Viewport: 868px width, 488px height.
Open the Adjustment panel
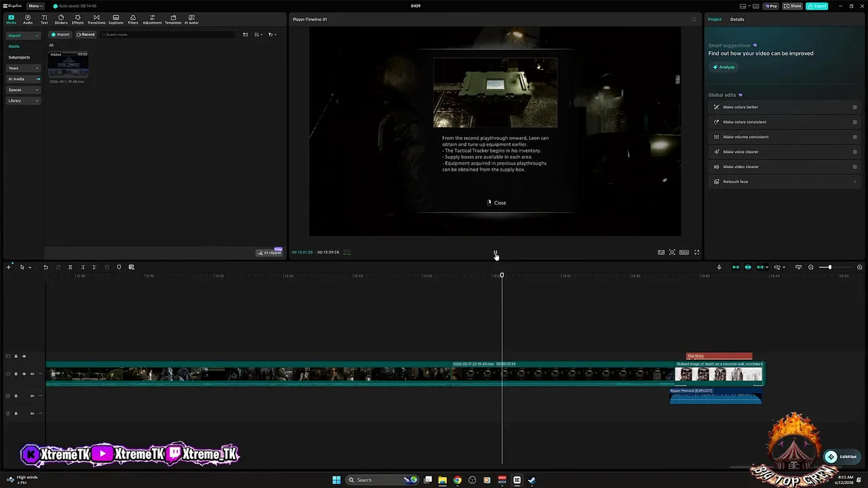[152, 19]
